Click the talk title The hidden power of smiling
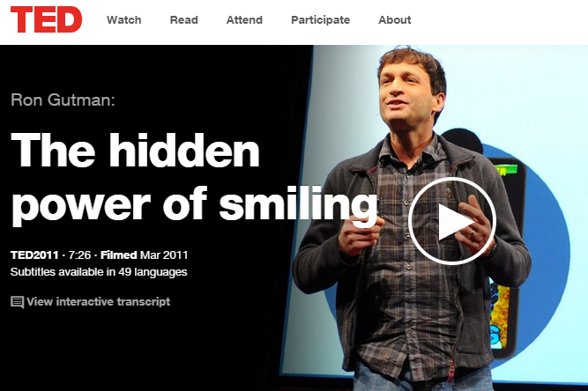Viewport: 588px width, 391px height. (194, 177)
